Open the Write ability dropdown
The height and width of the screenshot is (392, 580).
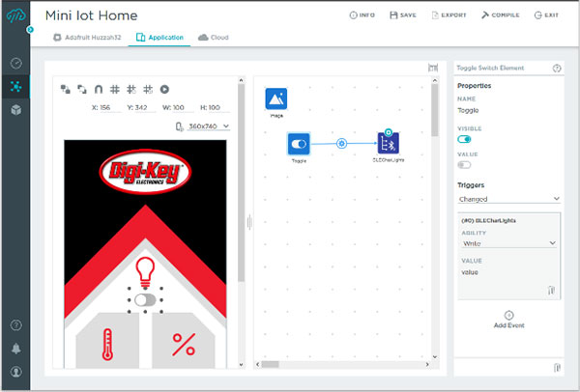coord(509,243)
